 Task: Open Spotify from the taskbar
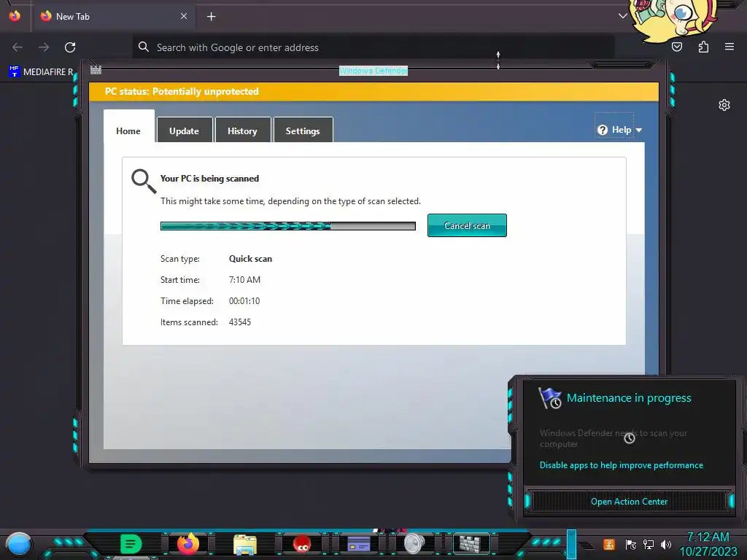(x=131, y=544)
